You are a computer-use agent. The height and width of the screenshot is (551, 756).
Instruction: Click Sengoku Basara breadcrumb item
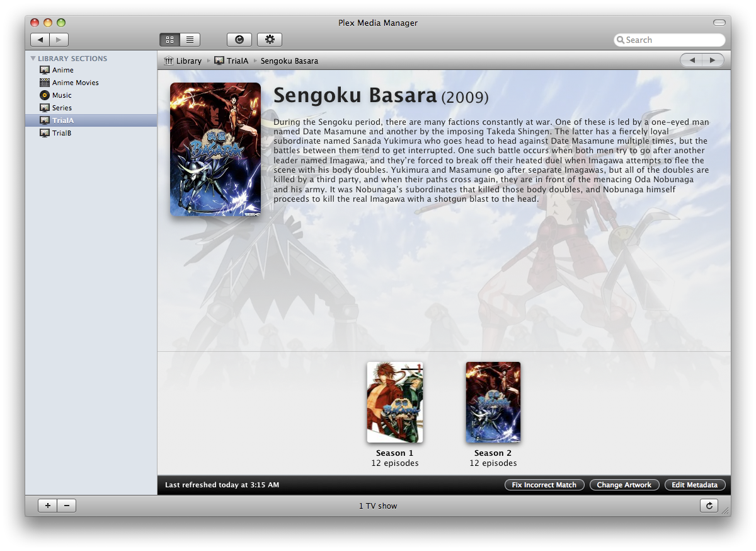289,61
